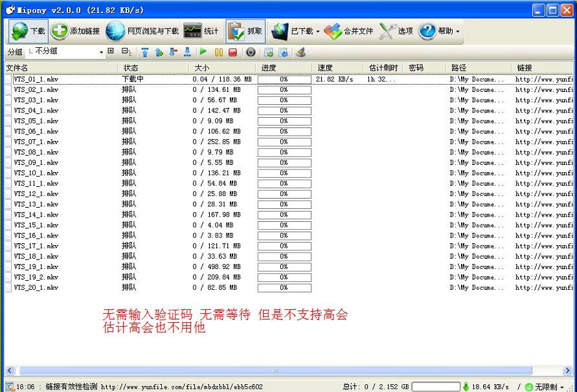This screenshot has height=392, width=577.
Task: Click the power/shutdown-when-done icon
Action: tap(251, 52)
